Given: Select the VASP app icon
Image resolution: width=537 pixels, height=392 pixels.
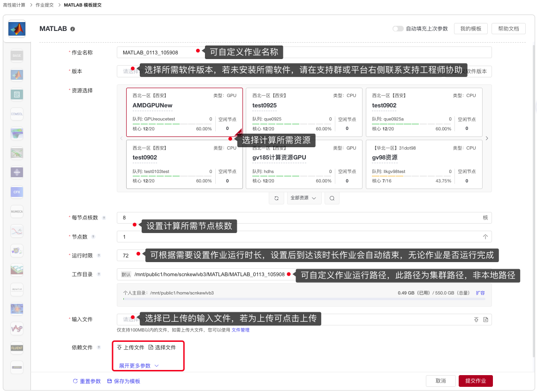Looking at the screenshot, I should pos(17,329).
